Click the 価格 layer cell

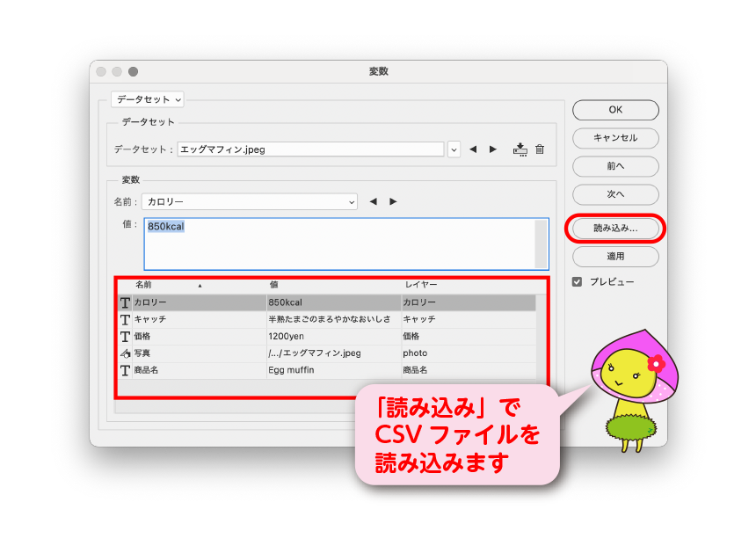coord(469,337)
